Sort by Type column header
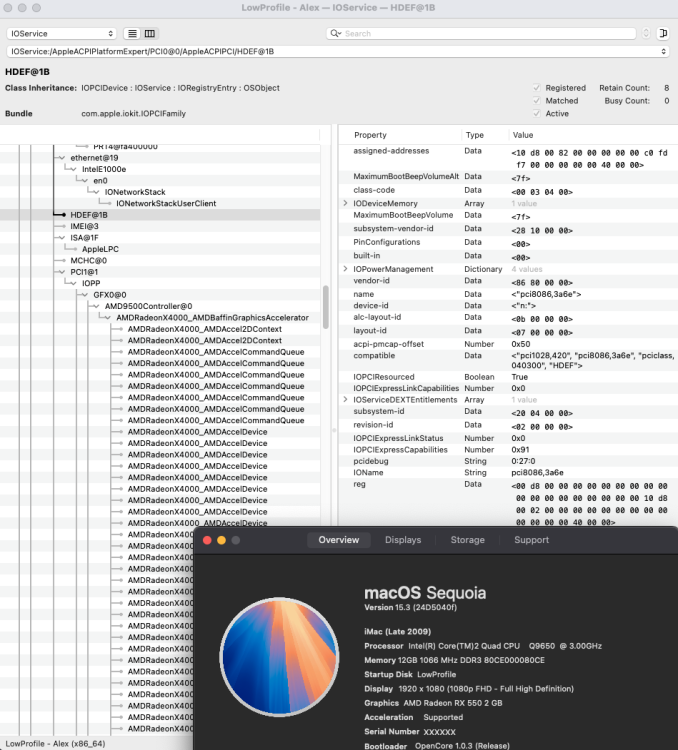678x750 pixels. (x=475, y=135)
